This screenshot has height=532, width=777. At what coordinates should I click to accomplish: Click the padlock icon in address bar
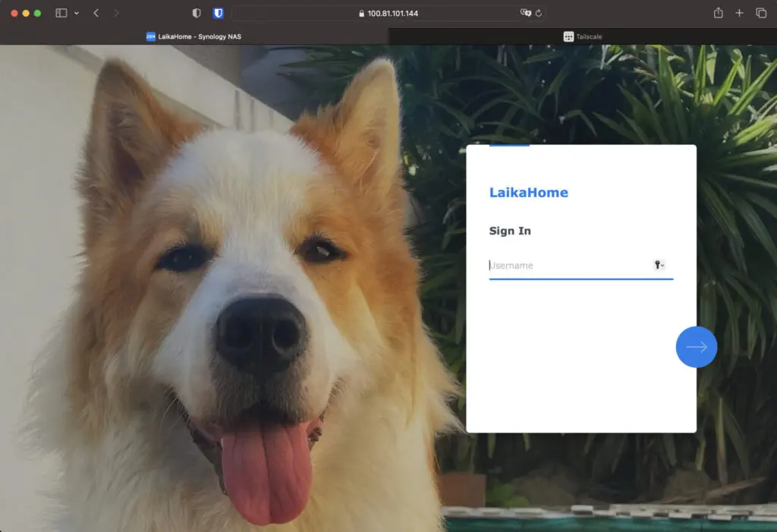(x=361, y=14)
